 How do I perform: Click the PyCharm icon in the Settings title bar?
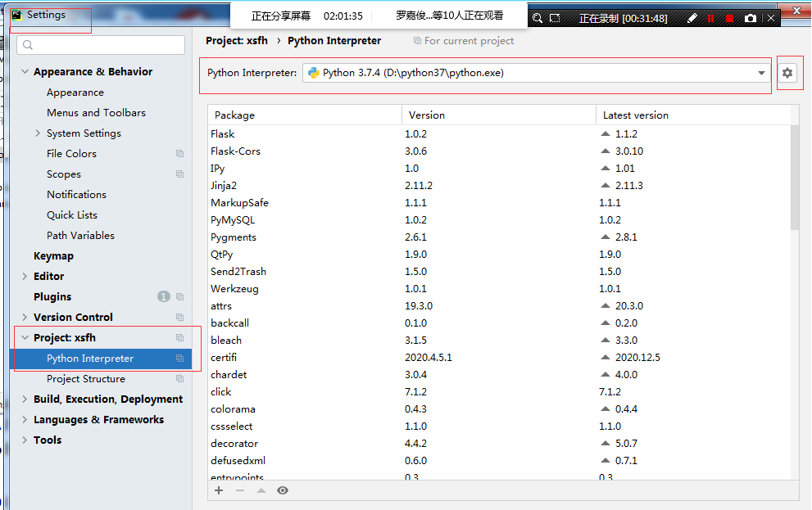click(x=17, y=15)
